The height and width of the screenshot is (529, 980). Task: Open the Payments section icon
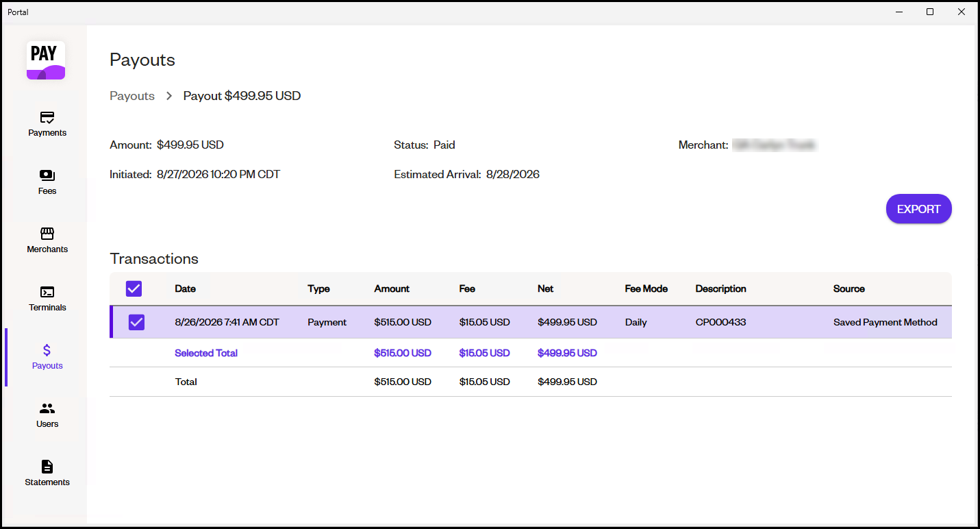pos(47,117)
